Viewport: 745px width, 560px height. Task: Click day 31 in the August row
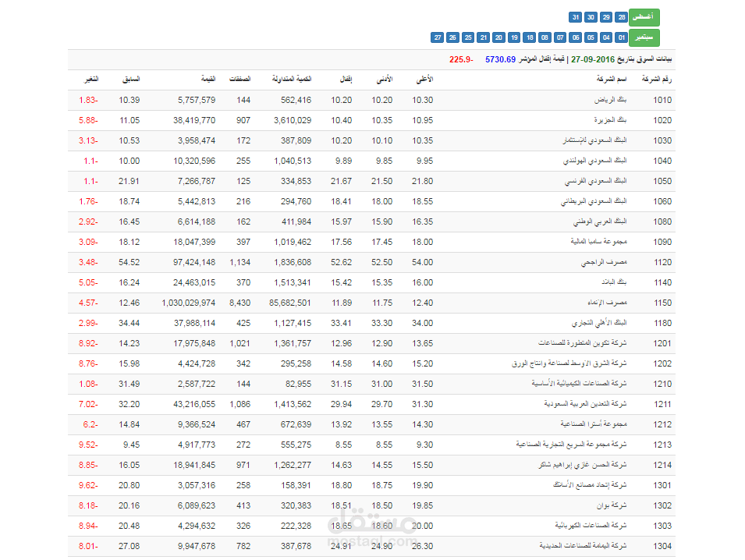(576, 16)
